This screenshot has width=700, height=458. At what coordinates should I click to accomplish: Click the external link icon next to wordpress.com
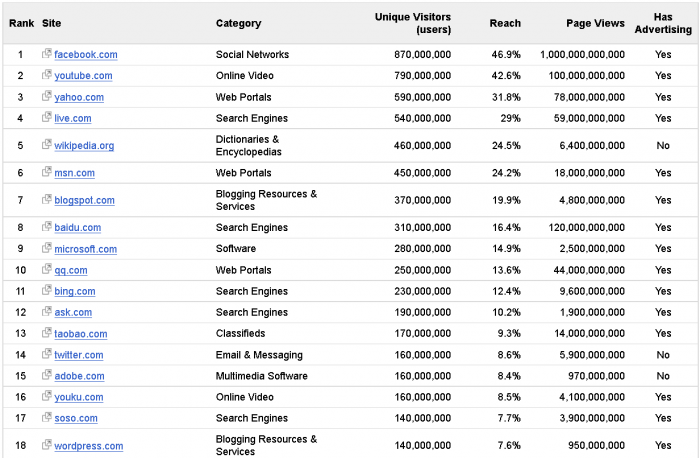pyautogui.click(x=47, y=445)
